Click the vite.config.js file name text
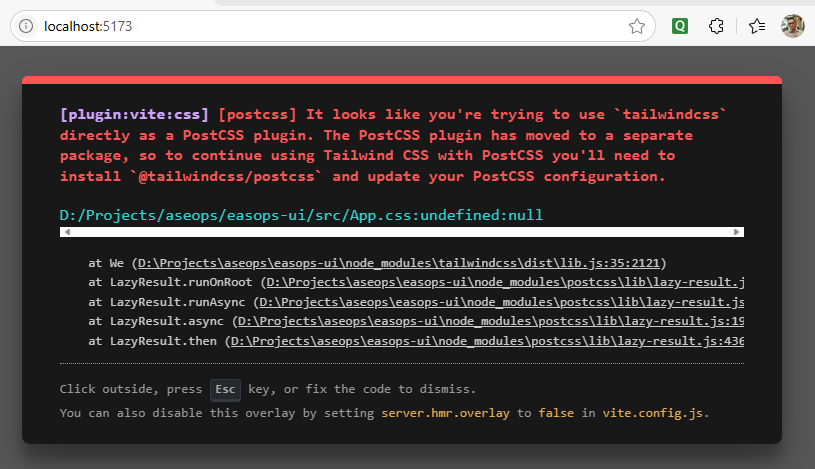The width and height of the screenshot is (815, 469). click(654, 413)
